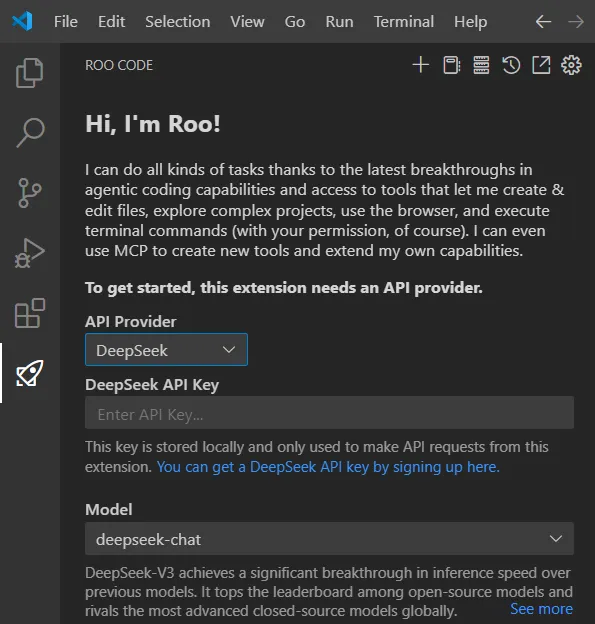Open MCP servers icon in Roo header
Screen dimensions: 595x624
(x=481, y=65)
